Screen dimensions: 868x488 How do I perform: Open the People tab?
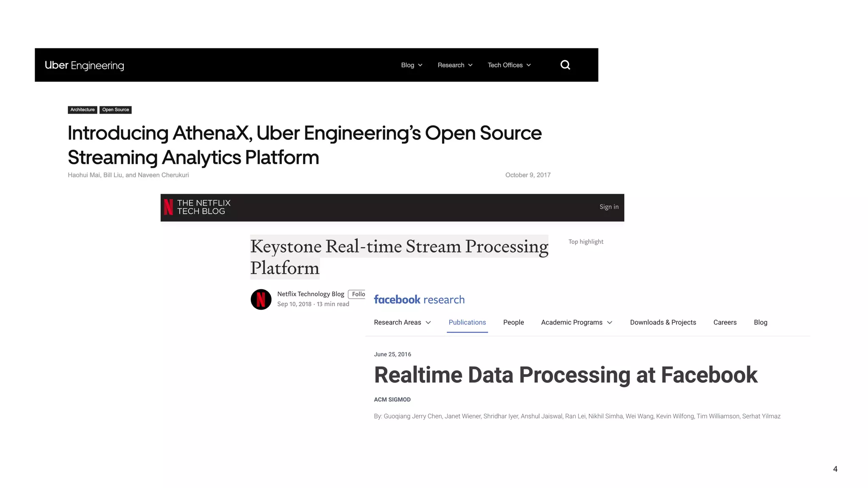(x=513, y=322)
